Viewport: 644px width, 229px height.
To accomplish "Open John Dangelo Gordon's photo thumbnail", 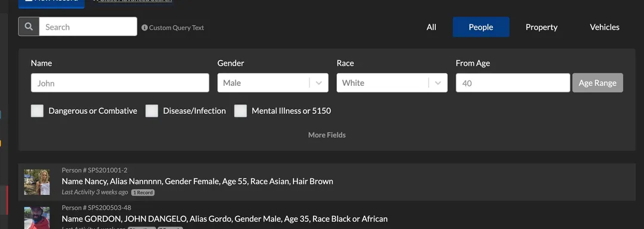I will click(x=37, y=218).
